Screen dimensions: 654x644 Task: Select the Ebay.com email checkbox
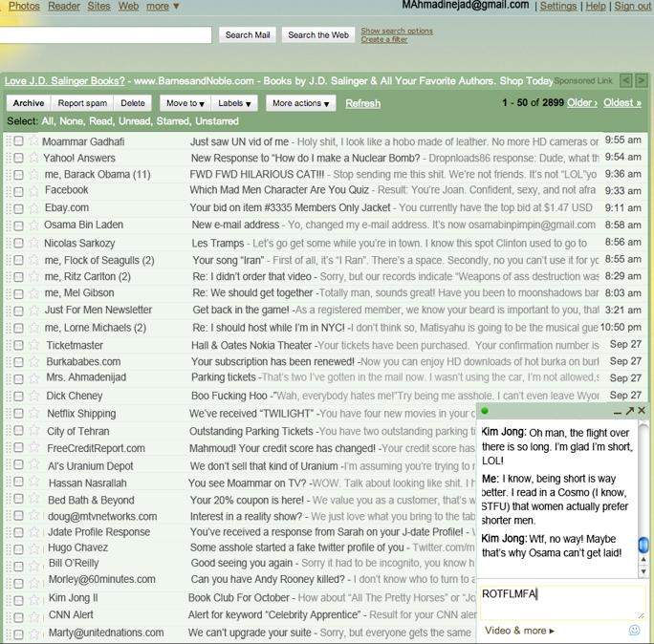18,208
